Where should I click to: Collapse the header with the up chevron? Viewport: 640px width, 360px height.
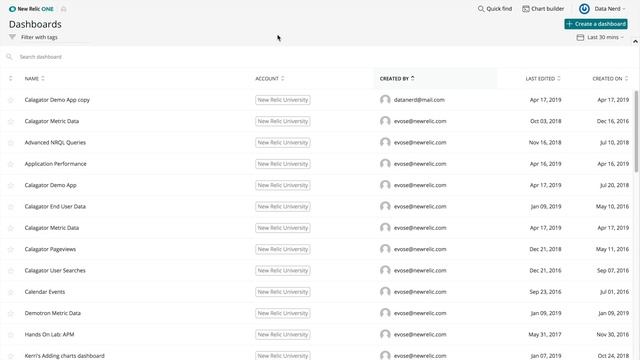[635, 41]
